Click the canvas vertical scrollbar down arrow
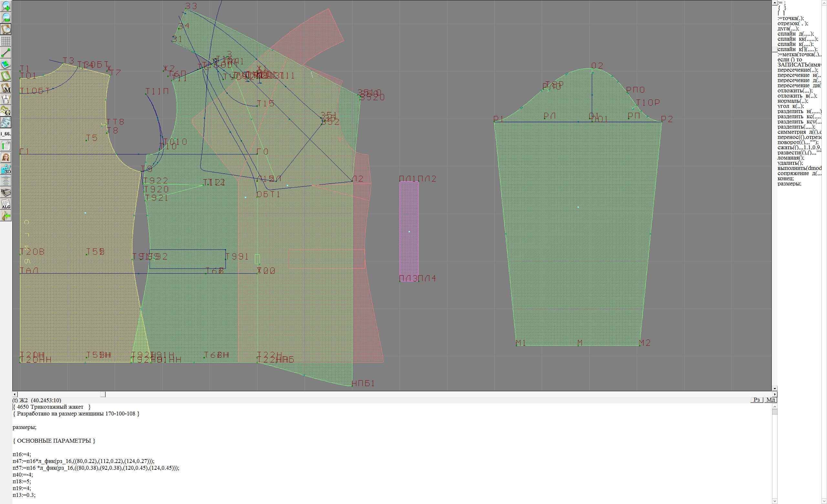 point(775,388)
